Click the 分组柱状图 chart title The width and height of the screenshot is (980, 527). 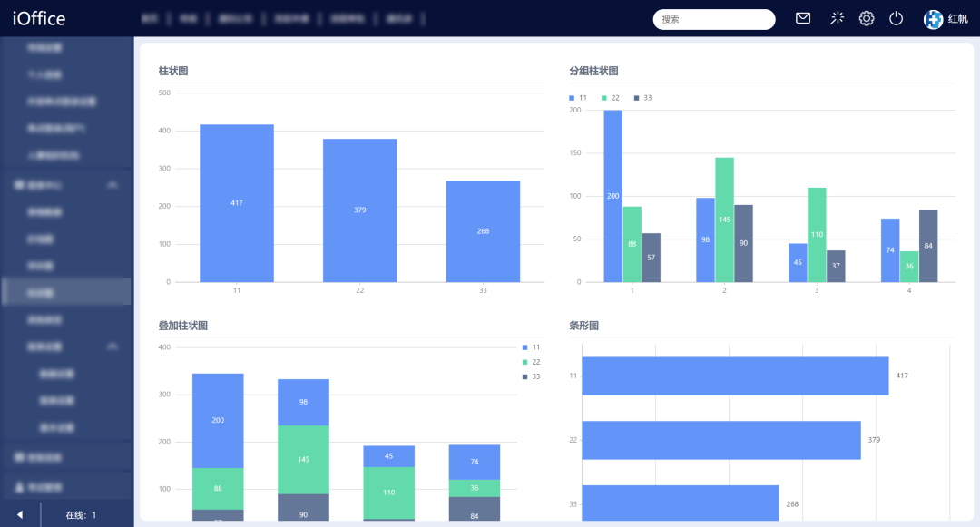(x=593, y=71)
